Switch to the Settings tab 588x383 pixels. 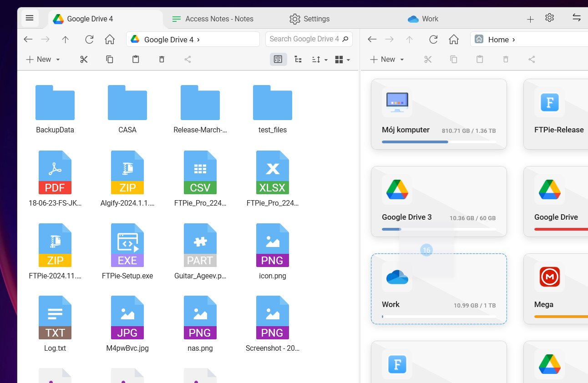click(309, 19)
